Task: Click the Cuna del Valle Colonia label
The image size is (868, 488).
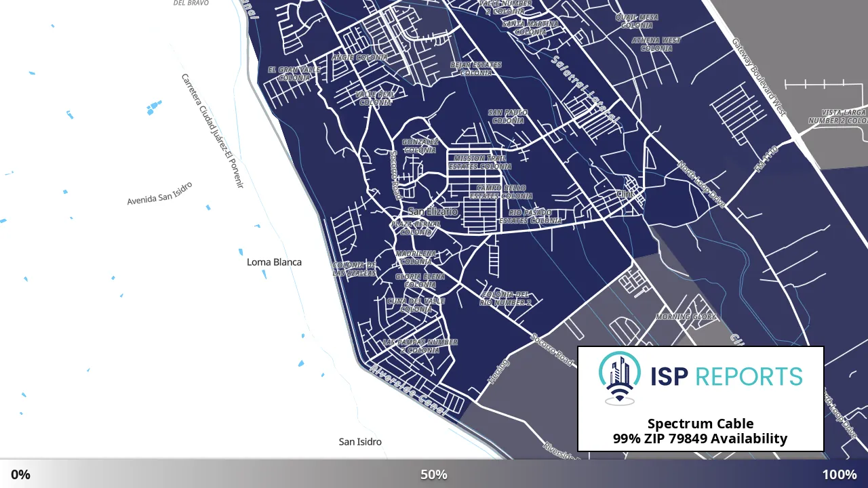Action: point(416,305)
